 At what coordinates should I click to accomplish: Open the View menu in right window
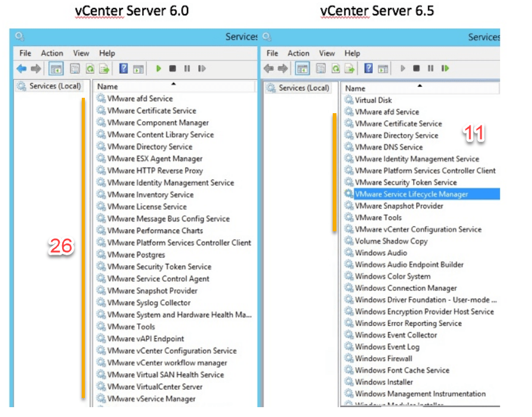click(x=327, y=54)
